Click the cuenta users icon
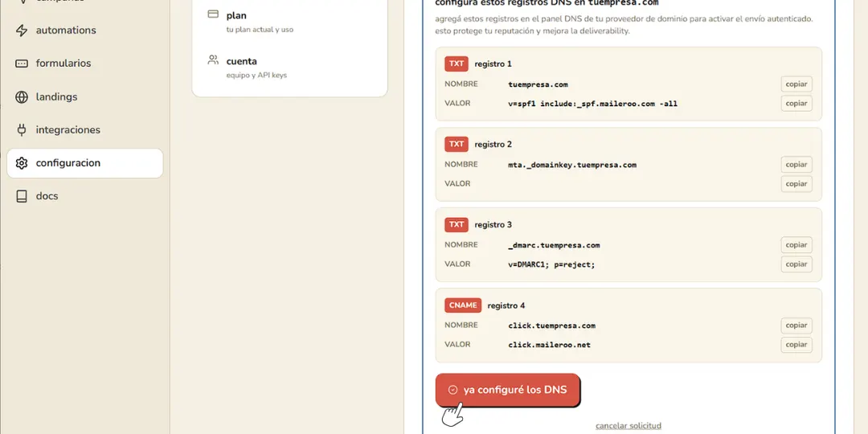The height and width of the screenshot is (434, 868). (x=213, y=59)
